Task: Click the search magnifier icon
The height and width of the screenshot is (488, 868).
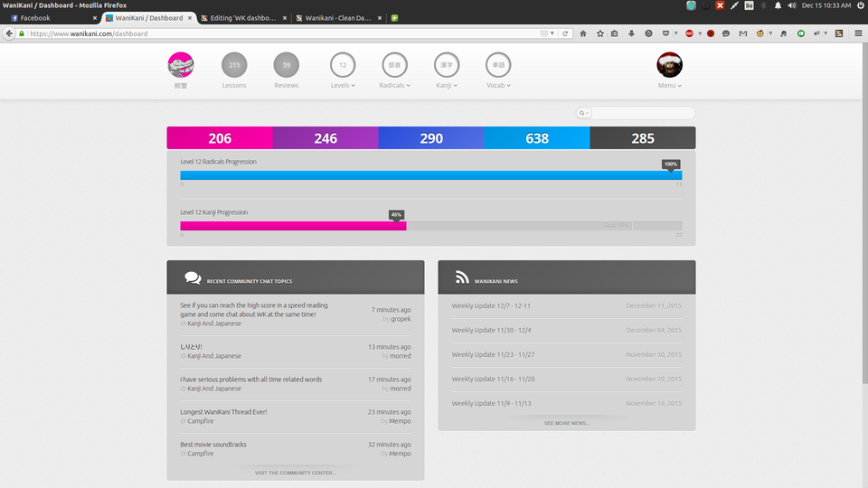Action: (581, 113)
